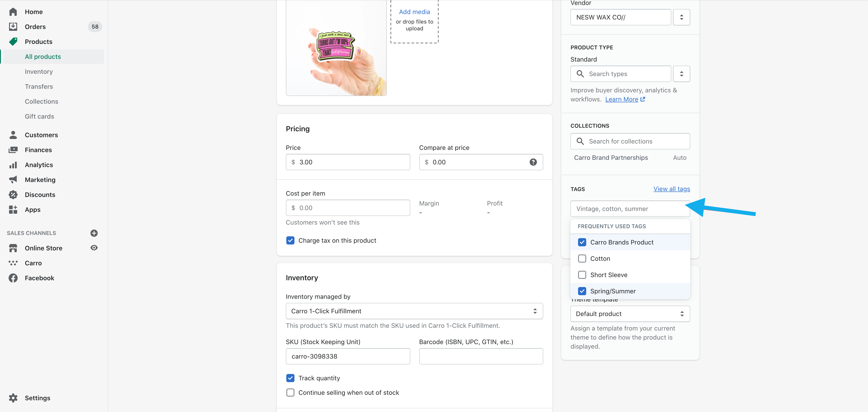View Online Store with eye icon
Image resolution: width=868 pixels, height=412 pixels.
[x=94, y=248]
